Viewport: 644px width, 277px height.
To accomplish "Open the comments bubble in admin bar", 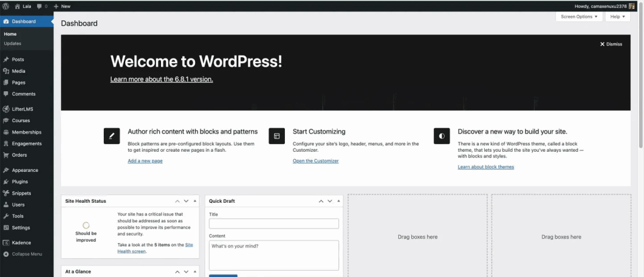I will pyautogui.click(x=39, y=6).
